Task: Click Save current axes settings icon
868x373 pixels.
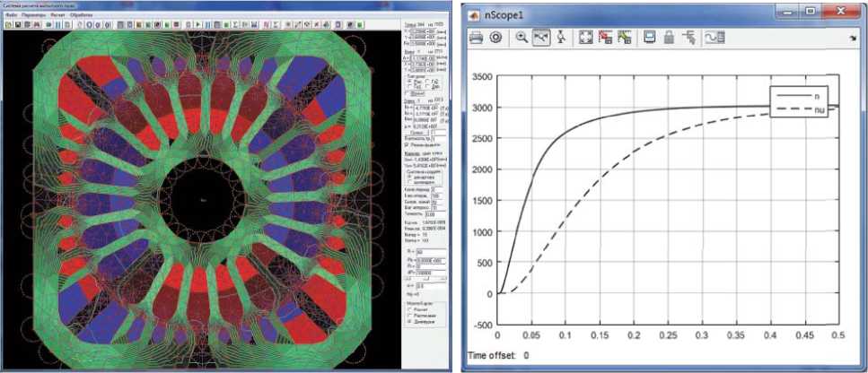Action: pos(603,38)
